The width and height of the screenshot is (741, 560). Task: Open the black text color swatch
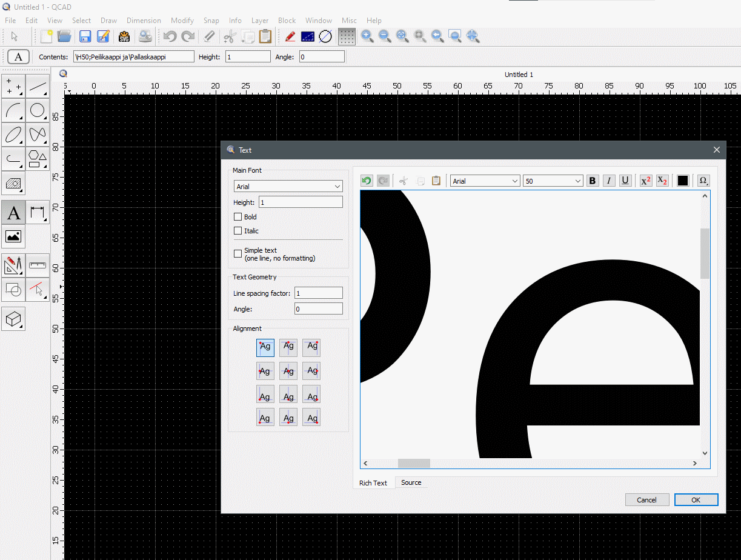pyautogui.click(x=683, y=181)
